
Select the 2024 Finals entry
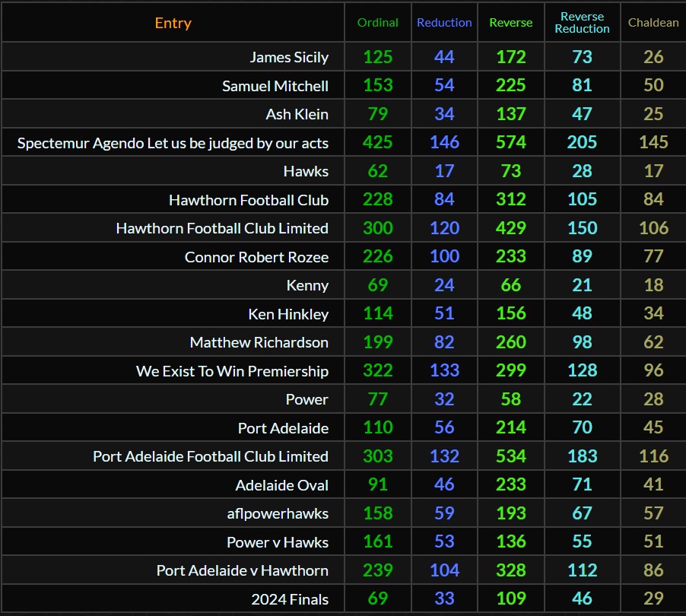[290, 599]
